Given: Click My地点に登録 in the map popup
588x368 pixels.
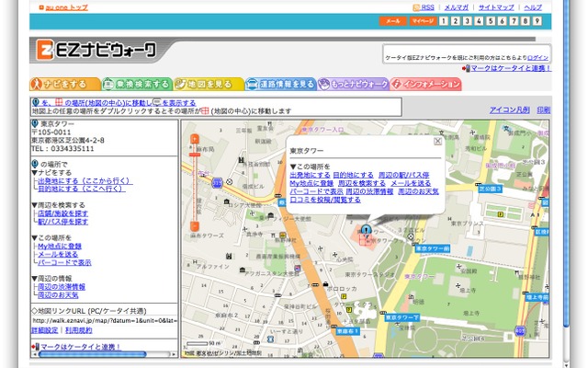Looking at the screenshot, I should click(311, 184).
